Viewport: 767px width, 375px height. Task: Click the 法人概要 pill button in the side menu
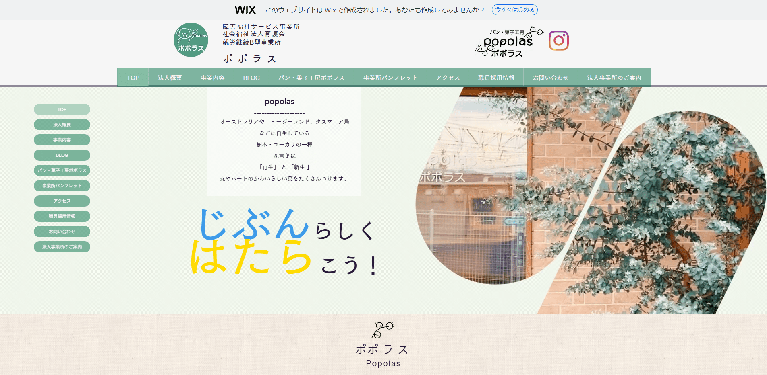(x=62, y=125)
